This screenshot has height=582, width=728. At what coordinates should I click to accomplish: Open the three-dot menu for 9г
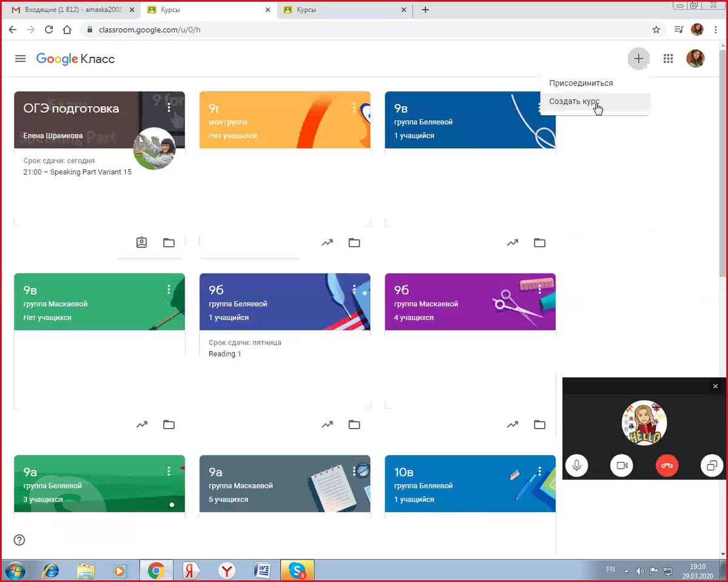tap(354, 108)
